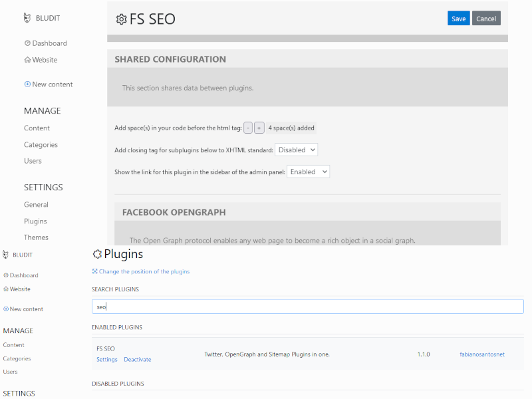
Task: Click the BLUDIT logo in Plugins page sidebar
Action: pos(6,255)
